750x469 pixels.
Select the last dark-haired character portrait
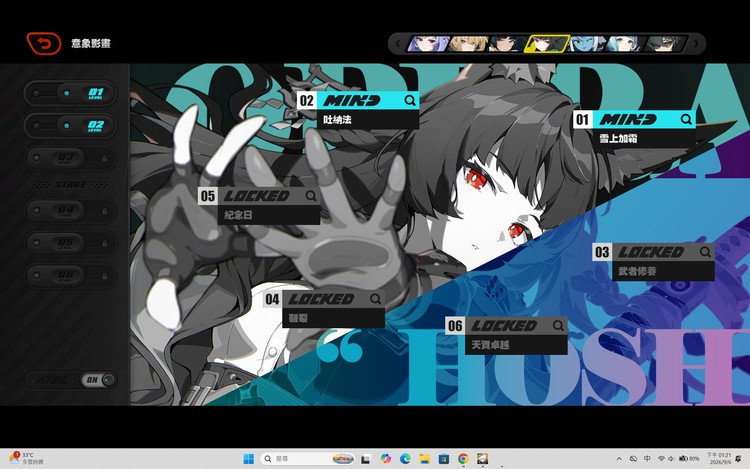tap(665, 44)
